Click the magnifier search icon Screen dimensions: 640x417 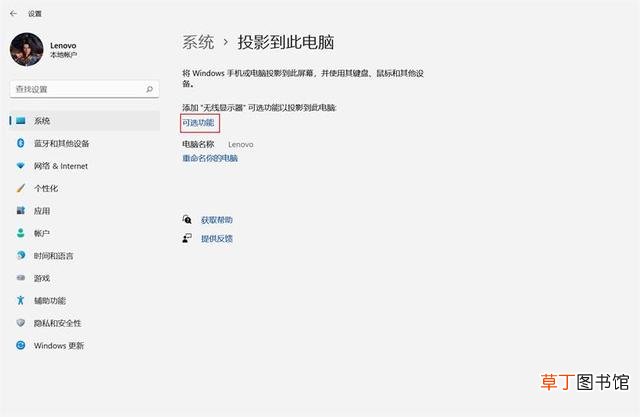click(149, 89)
